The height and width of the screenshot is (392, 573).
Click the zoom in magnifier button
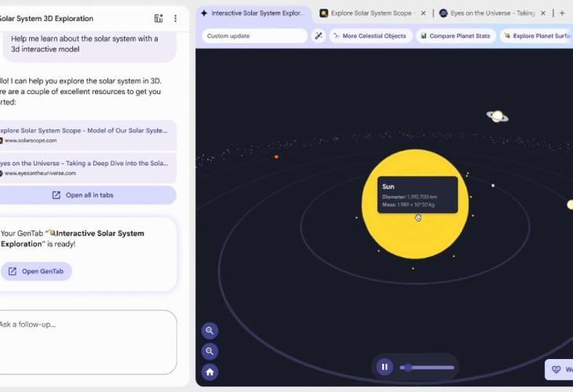pos(210,331)
